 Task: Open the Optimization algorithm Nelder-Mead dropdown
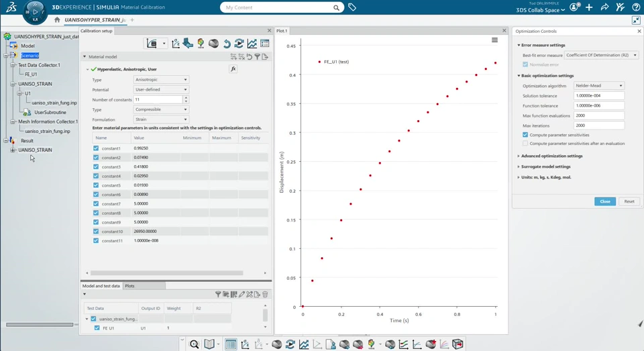599,85
